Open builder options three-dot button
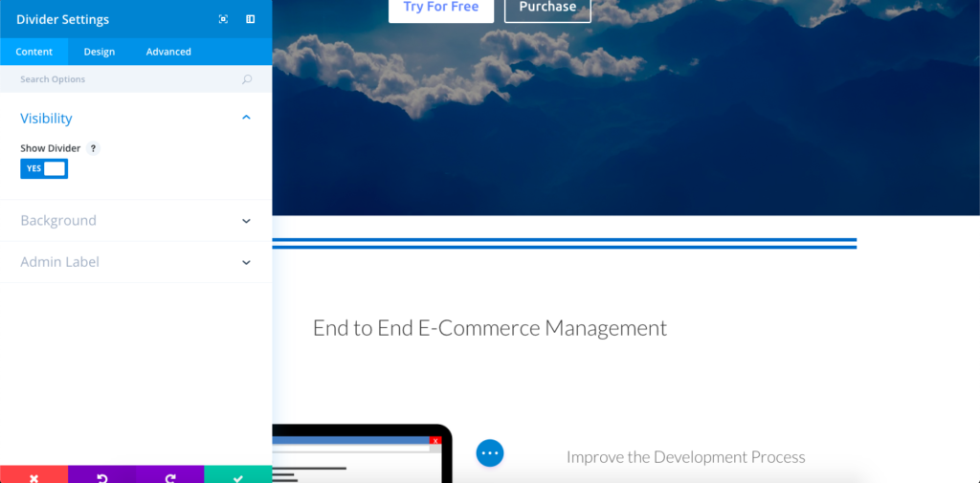980x483 pixels. (x=490, y=453)
